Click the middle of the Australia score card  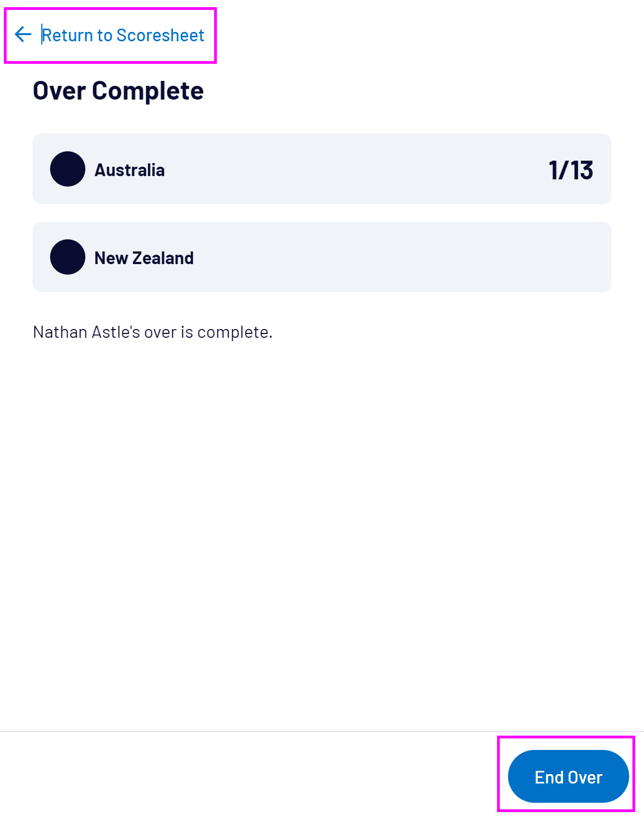point(322,169)
